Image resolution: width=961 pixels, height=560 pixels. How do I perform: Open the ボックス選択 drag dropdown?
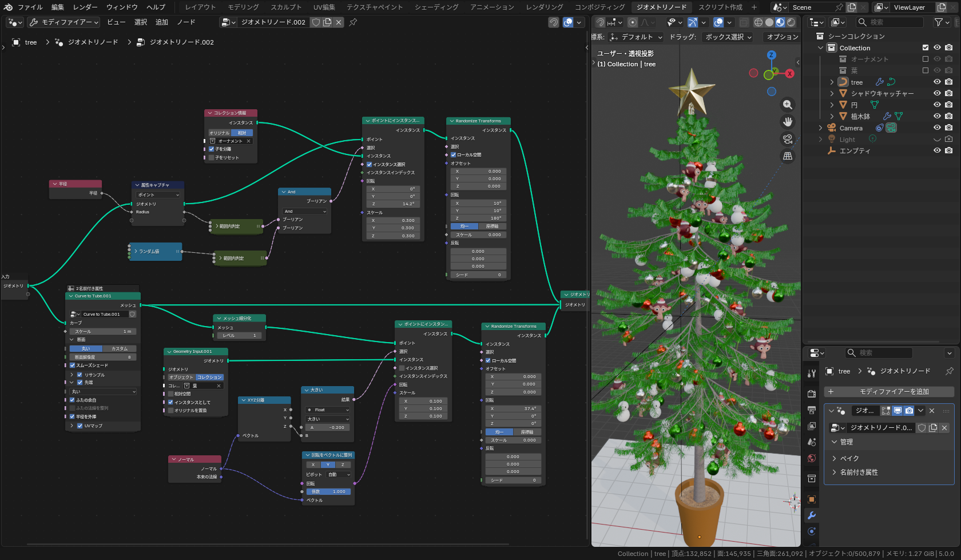728,37
